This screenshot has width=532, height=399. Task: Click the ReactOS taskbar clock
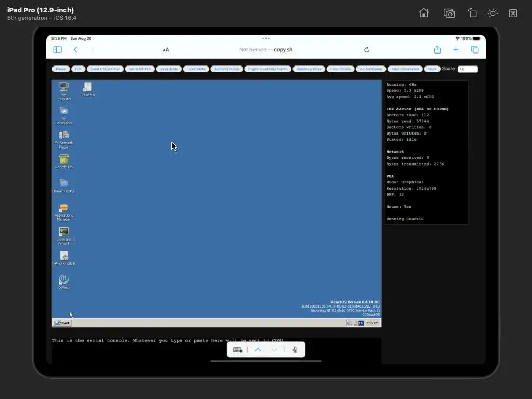tap(372, 323)
